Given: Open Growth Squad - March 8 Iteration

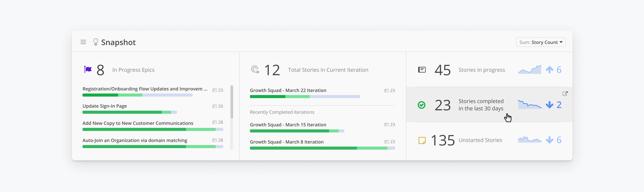Looking at the screenshot, I should point(287,142).
